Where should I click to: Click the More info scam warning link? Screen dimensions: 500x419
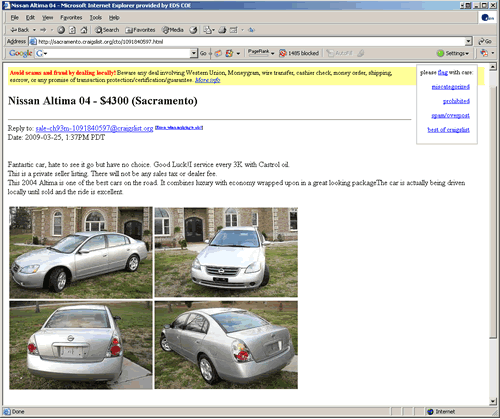click(x=207, y=80)
